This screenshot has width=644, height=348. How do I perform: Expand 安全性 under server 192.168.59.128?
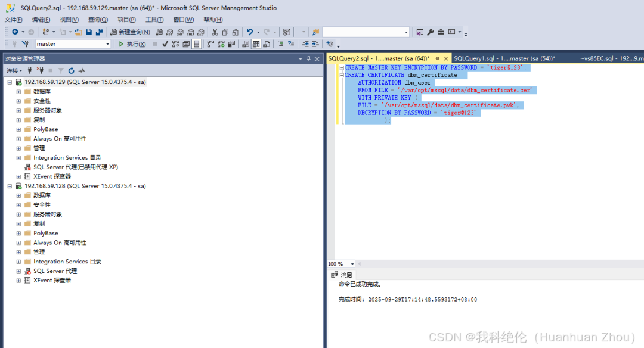point(18,205)
